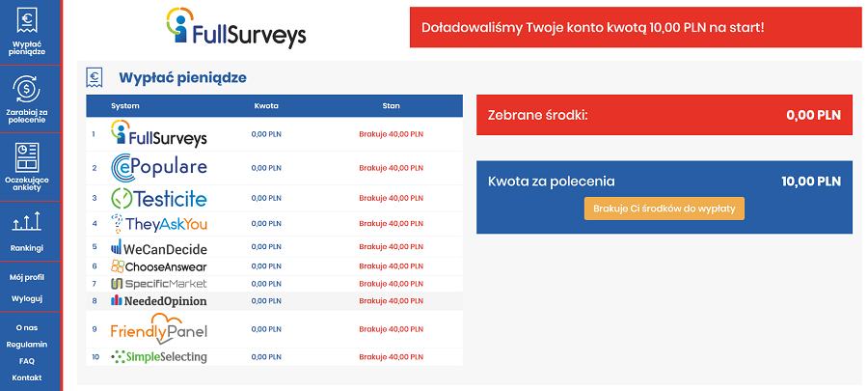Click the 10,00 PLN referral amount
Image resolution: width=868 pixels, height=391 pixels.
pos(811,182)
